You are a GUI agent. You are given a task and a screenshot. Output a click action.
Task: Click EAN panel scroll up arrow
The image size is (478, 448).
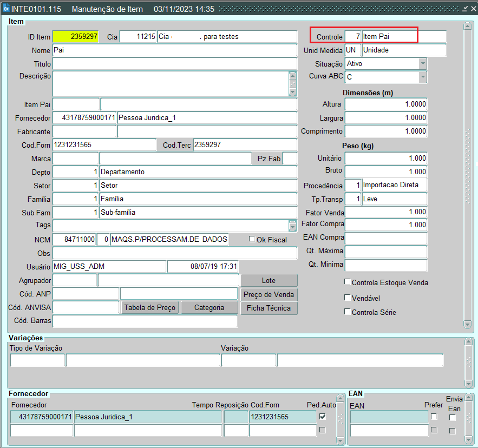point(468,398)
